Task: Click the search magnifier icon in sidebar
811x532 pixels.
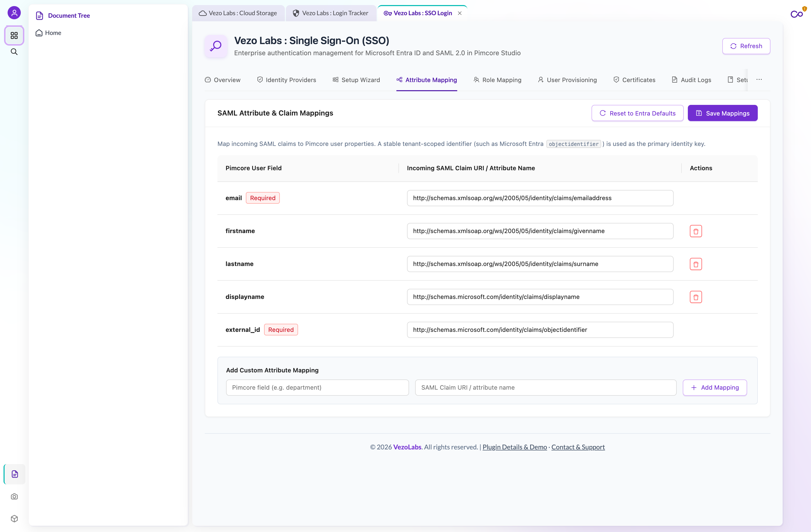Action: coord(14,52)
